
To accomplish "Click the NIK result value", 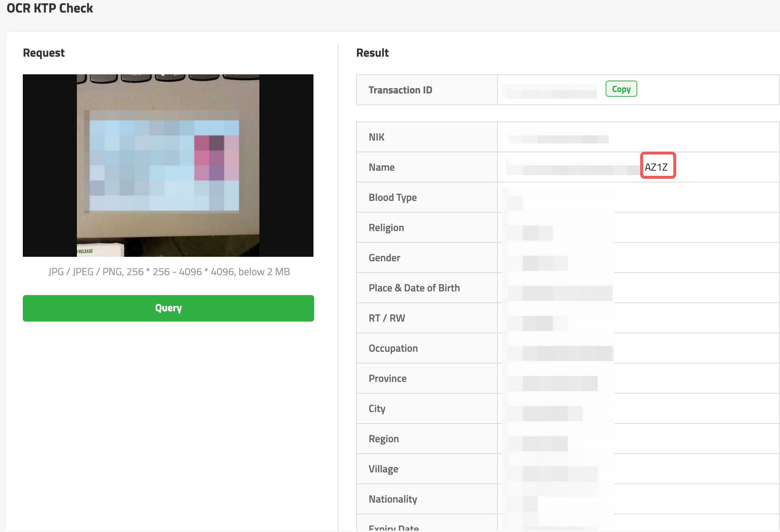I will click(558, 138).
